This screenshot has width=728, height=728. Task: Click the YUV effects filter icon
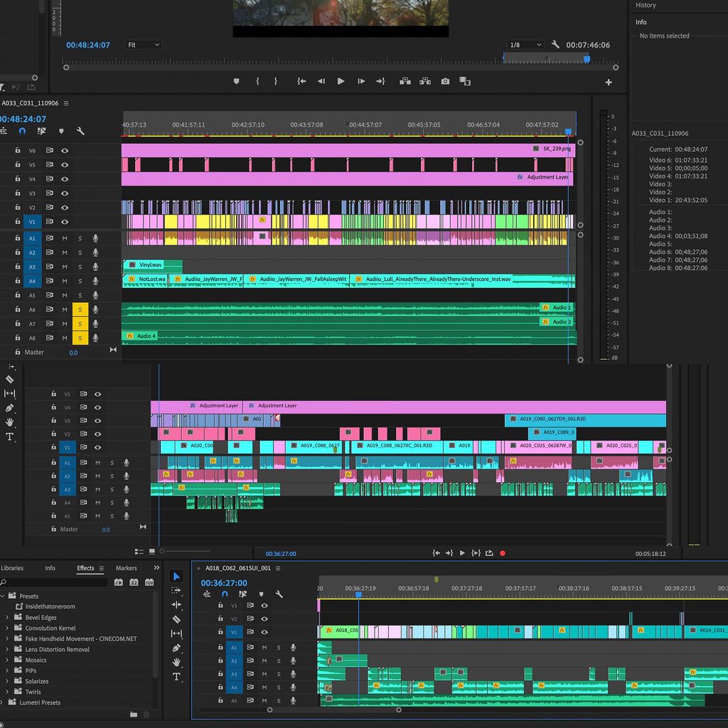coord(149,582)
